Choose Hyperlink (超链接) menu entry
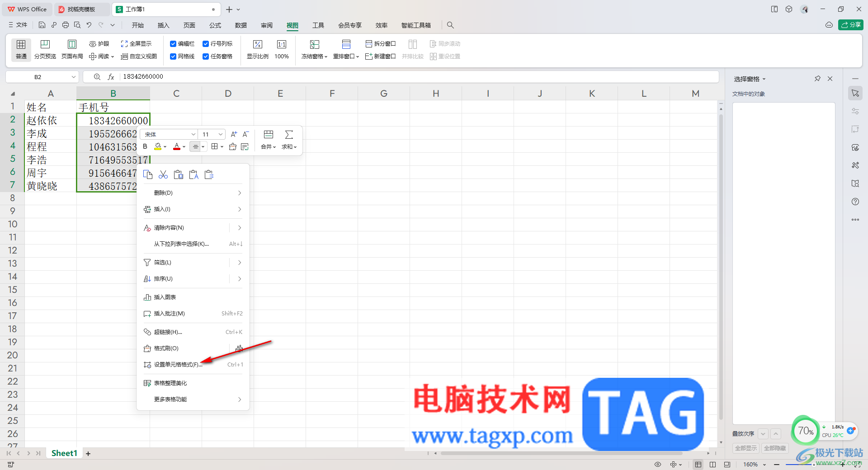This screenshot has height=470, width=868. tap(193, 332)
